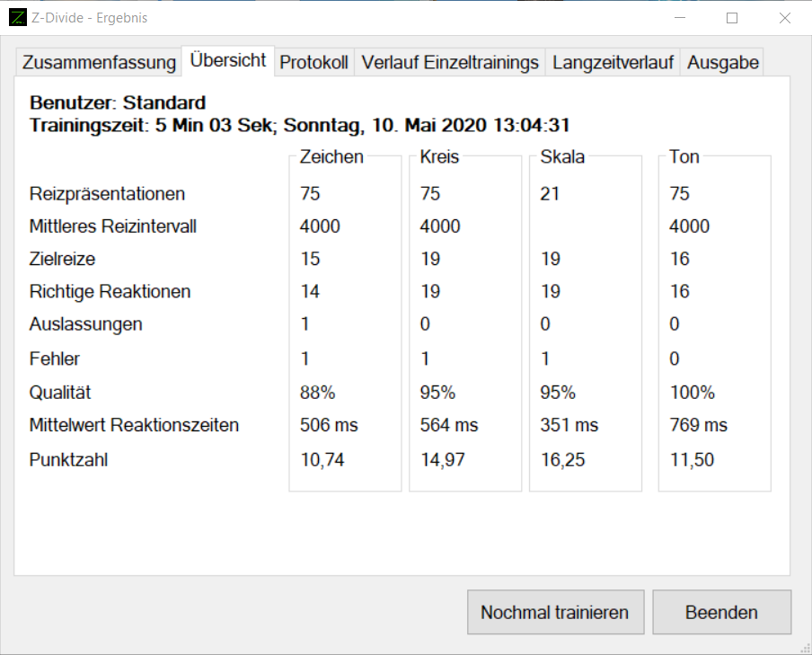
Task: Go to the Langzeitverlauf tab
Action: pos(613,62)
